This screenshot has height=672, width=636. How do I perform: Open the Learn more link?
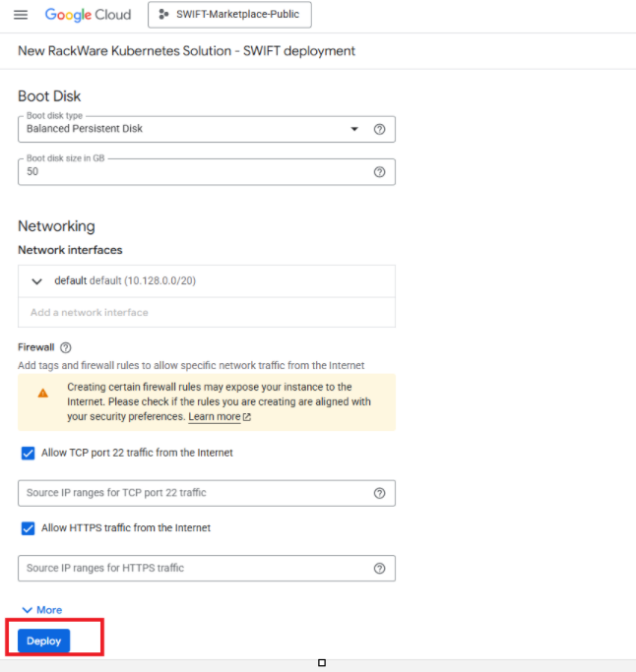[x=215, y=416]
